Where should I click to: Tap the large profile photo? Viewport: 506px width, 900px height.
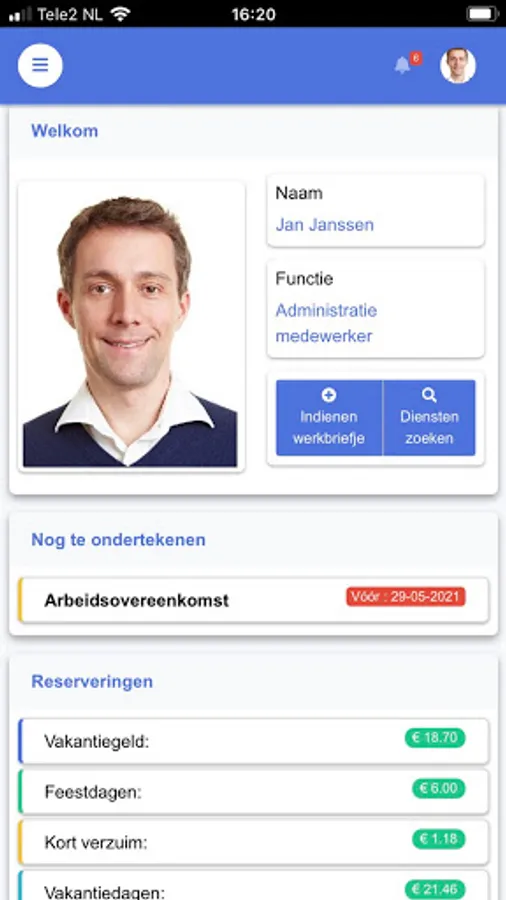pos(131,327)
